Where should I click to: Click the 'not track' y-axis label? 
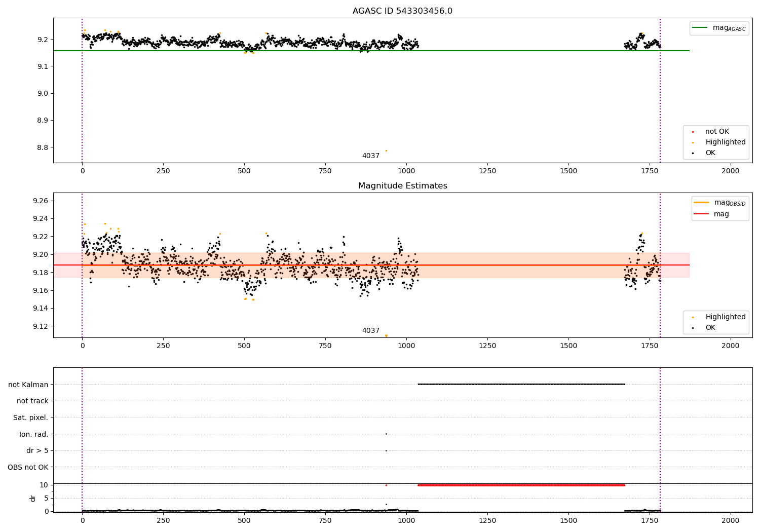(x=32, y=401)
